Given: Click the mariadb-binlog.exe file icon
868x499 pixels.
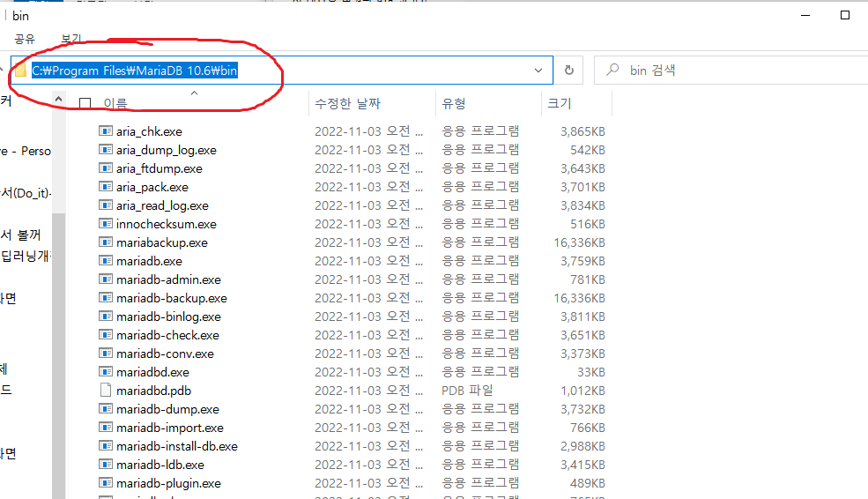Looking at the screenshot, I should (x=106, y=317).
